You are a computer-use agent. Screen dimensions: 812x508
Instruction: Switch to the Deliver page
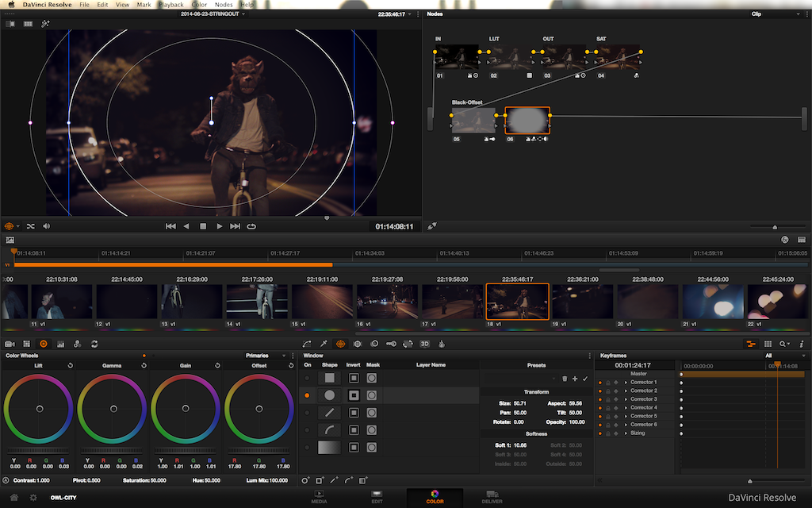[492, 497]
